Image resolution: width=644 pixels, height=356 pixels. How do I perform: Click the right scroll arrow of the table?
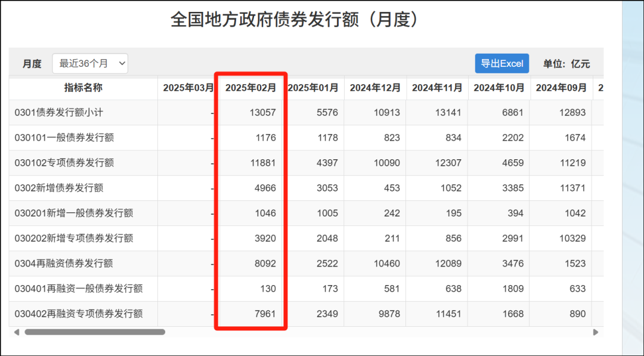pyautogui.click(x=595, y=332)
